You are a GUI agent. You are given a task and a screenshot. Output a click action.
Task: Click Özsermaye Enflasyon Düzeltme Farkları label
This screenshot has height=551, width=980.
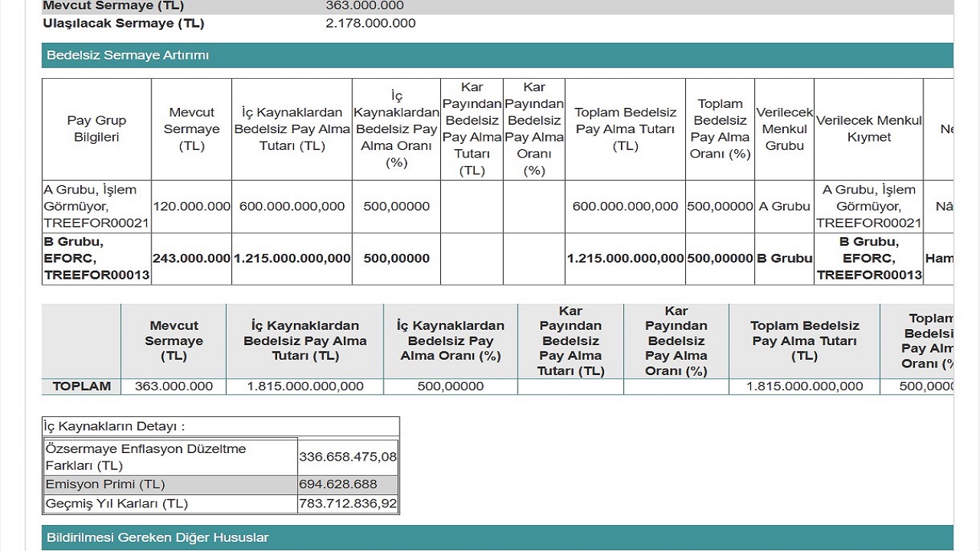point(145,457)
